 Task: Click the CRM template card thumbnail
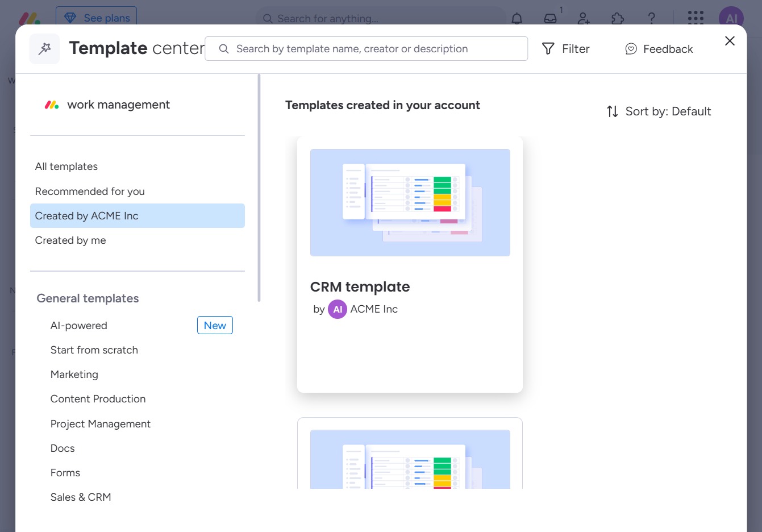[x=410, y=202]
